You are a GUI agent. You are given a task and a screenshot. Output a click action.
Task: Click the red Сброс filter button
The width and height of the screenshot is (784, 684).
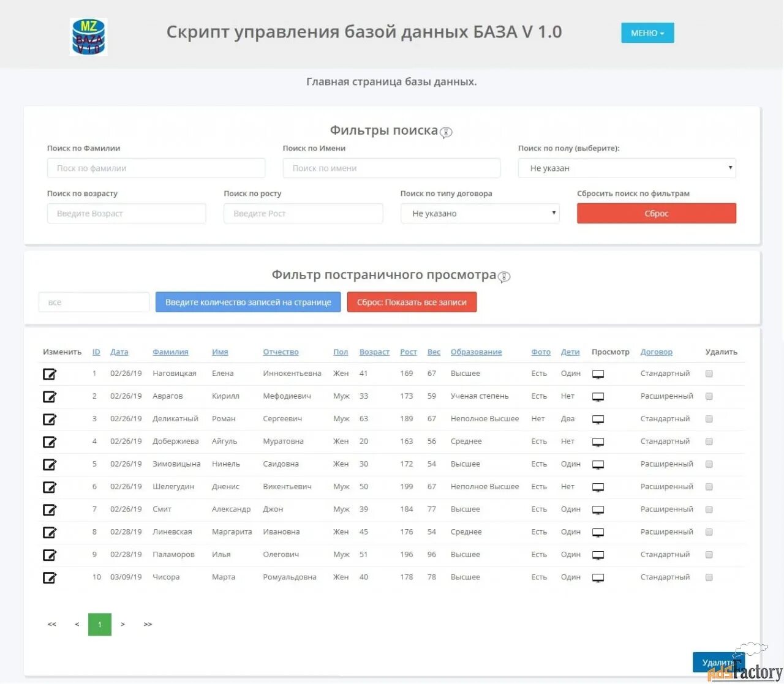coord(657,214)
